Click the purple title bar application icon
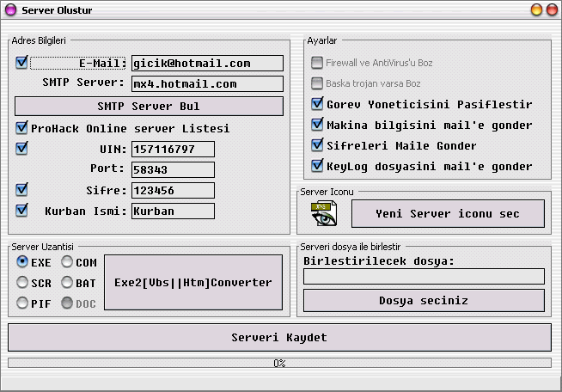 click(10, 9)
